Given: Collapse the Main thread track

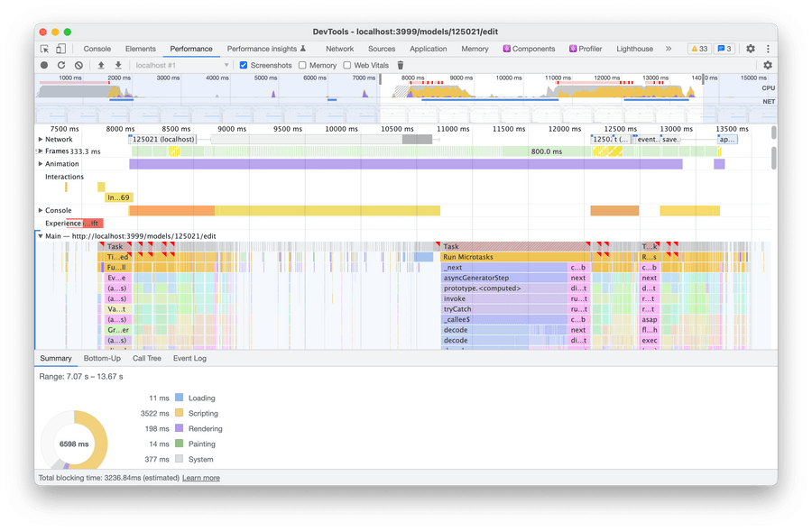Looking at the screenshot, I should pos(41,236).
